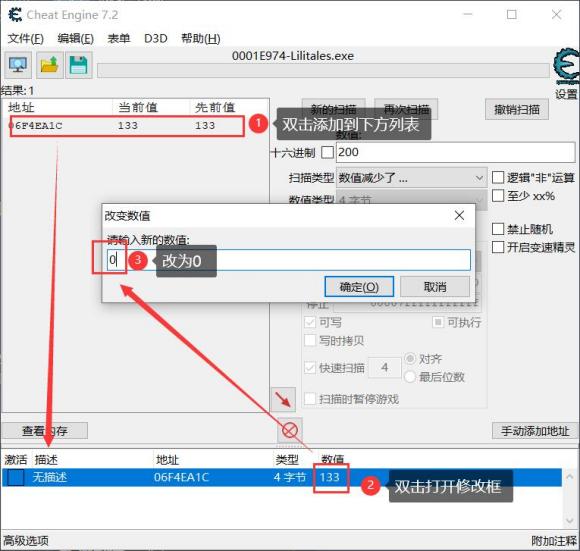
Task: Click the open file folder icon
Action: click(x=49, y=65)
